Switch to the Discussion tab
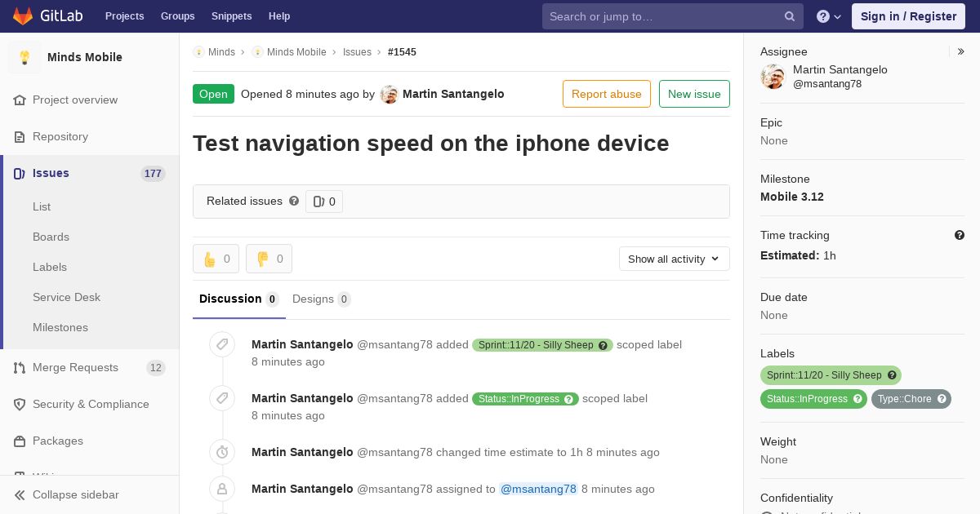Screen dimensions: 980x514 [239, 299]
